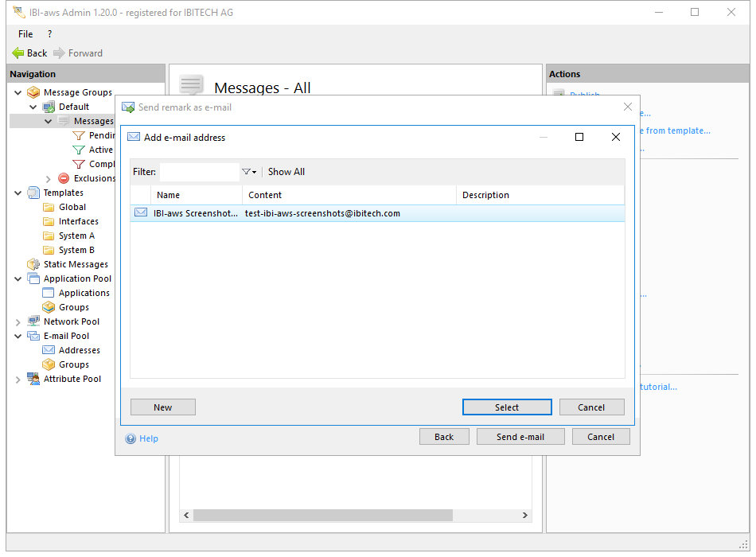Click the envelope icon in the email row
This screenshot has height=557, width=756.
pyautogui.click(x=141, y=213)
